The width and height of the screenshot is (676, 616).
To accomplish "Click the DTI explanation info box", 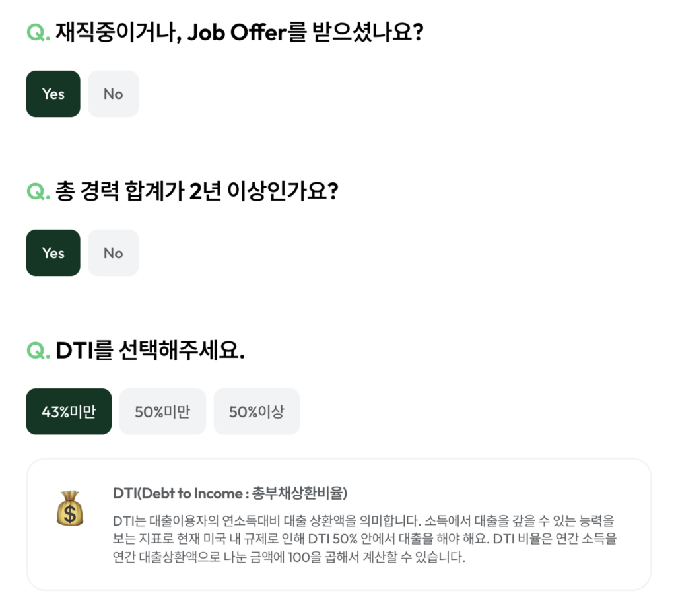I will tap(338, 525).
